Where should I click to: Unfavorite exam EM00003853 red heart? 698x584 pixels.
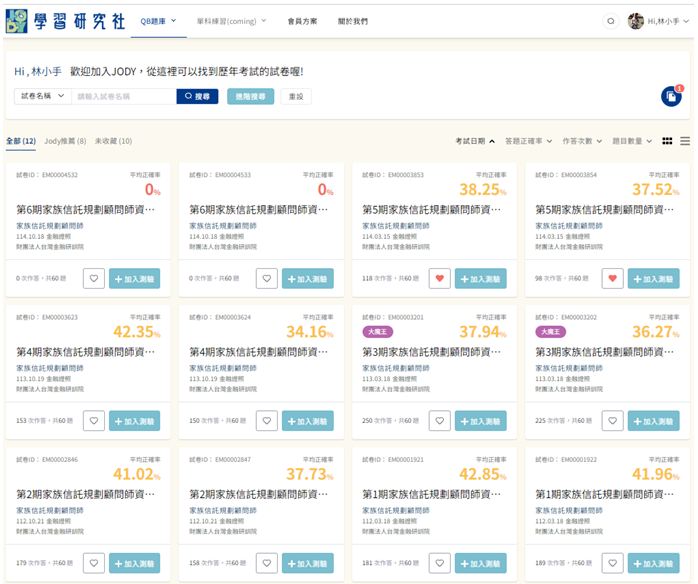pos(440,279)
